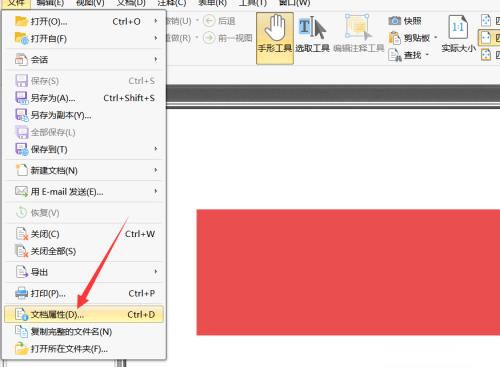Click the Ctrl+Shift+S shortcut label
Screen dimensions: 500x367
[129, 98]
